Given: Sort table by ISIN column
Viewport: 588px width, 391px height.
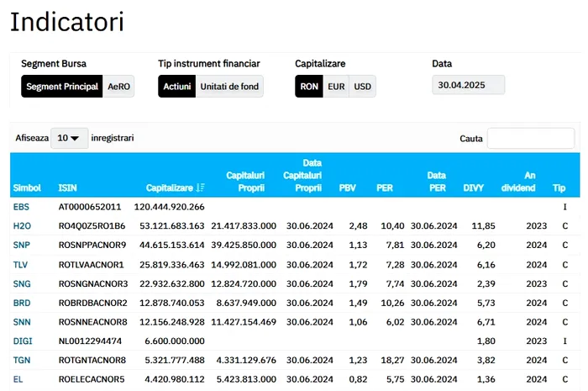Looking at the screenshot, I should pyautogui.click(x=67, y=188).
